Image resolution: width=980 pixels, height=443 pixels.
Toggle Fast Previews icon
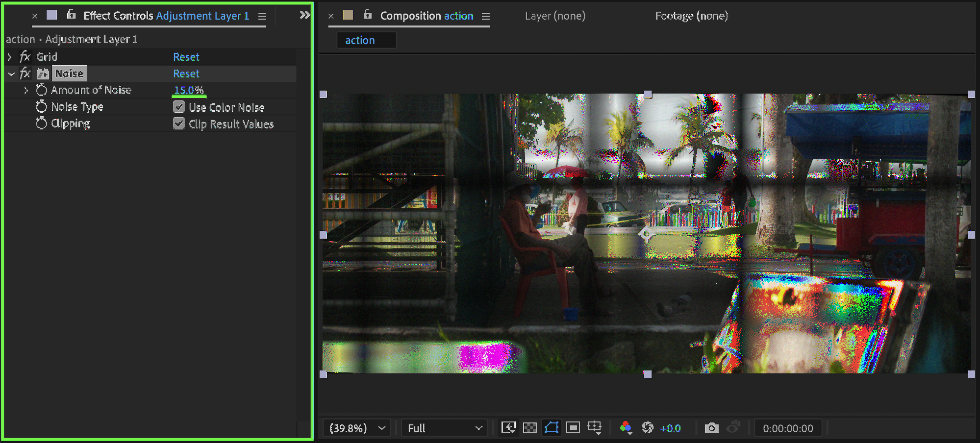point(508,428)
